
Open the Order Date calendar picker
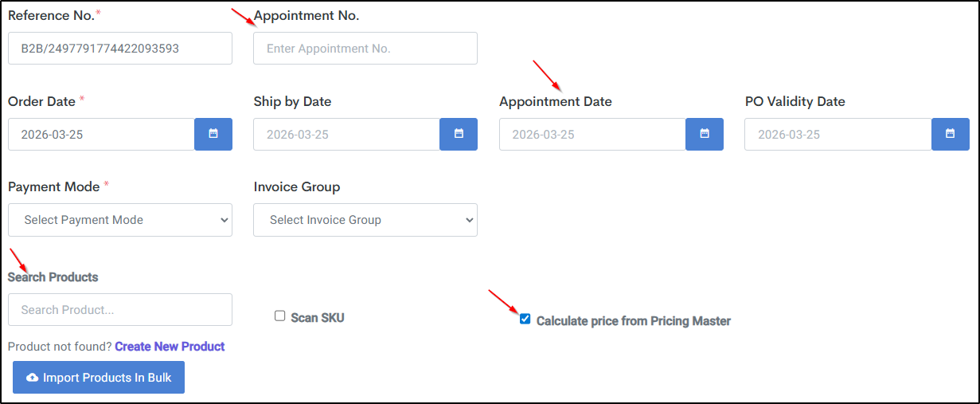(x=213, y=134)
